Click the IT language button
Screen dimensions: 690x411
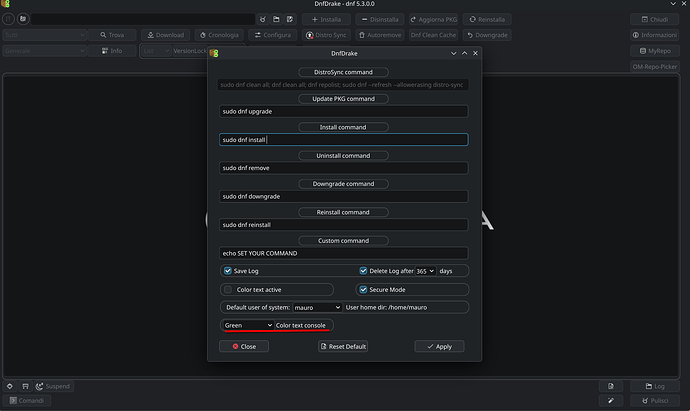point(8,19)
